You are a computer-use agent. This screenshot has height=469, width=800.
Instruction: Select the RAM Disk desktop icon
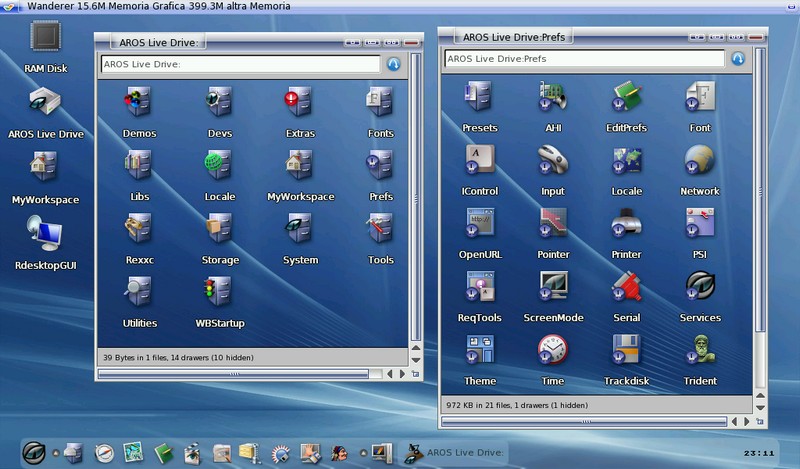coord(45,36)
